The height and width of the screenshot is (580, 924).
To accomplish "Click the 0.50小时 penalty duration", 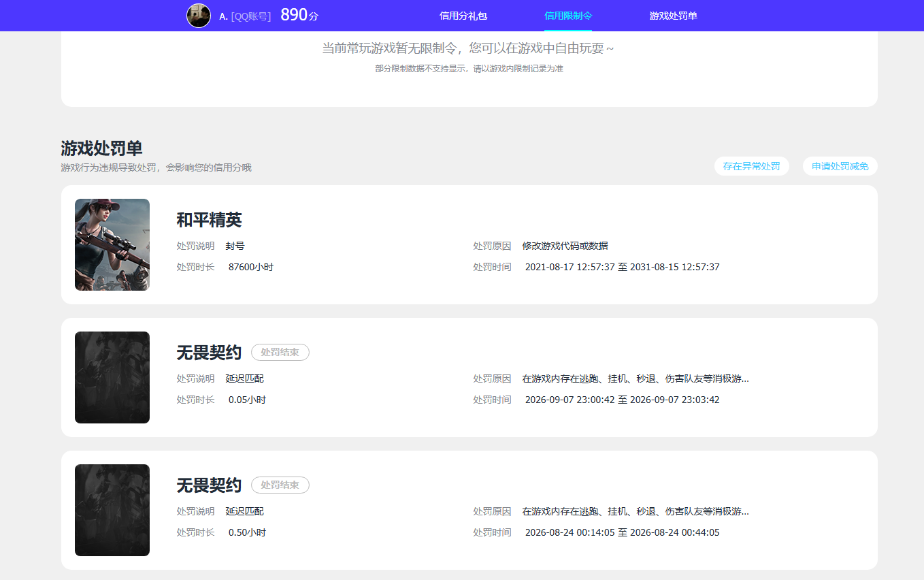I will (x=247, y=532).
